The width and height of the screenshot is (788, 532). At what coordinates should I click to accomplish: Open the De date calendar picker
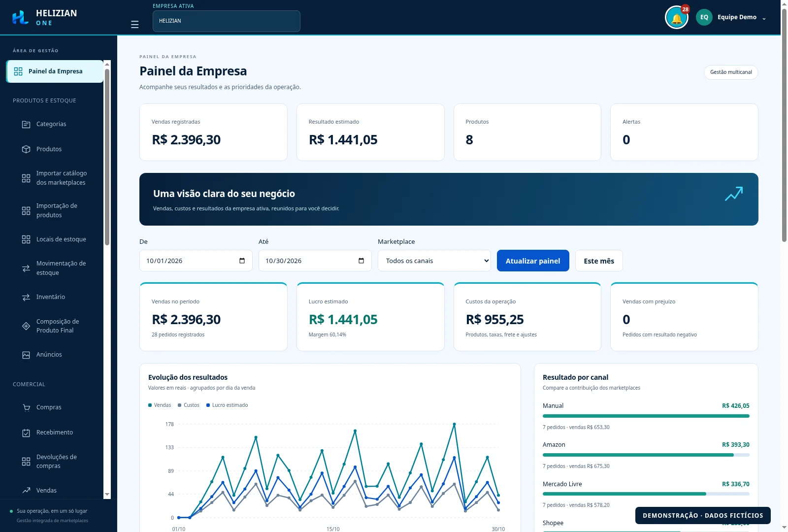[242, 261]
